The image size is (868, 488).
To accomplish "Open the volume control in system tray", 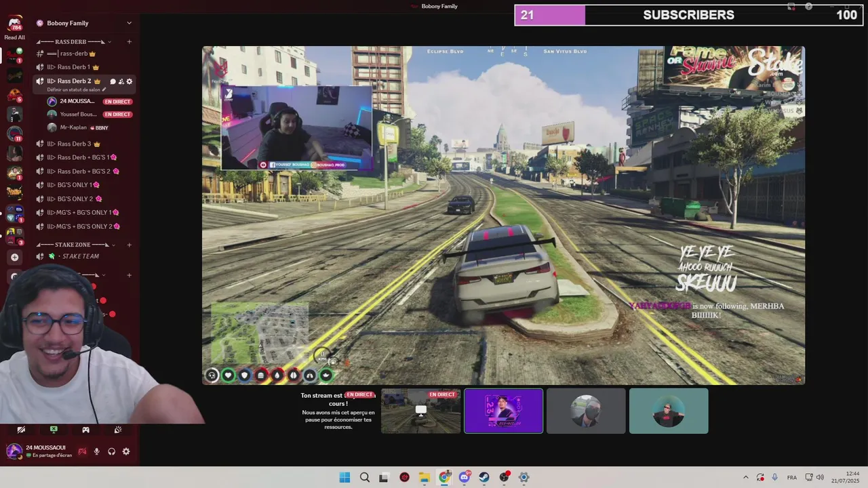I will [x=820, y=477].
